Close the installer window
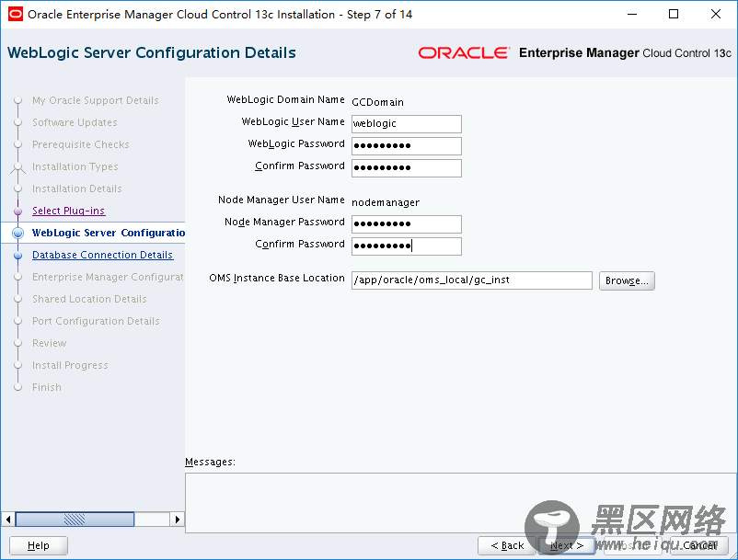This screenshot has width=738, height=560. (715, 14)
